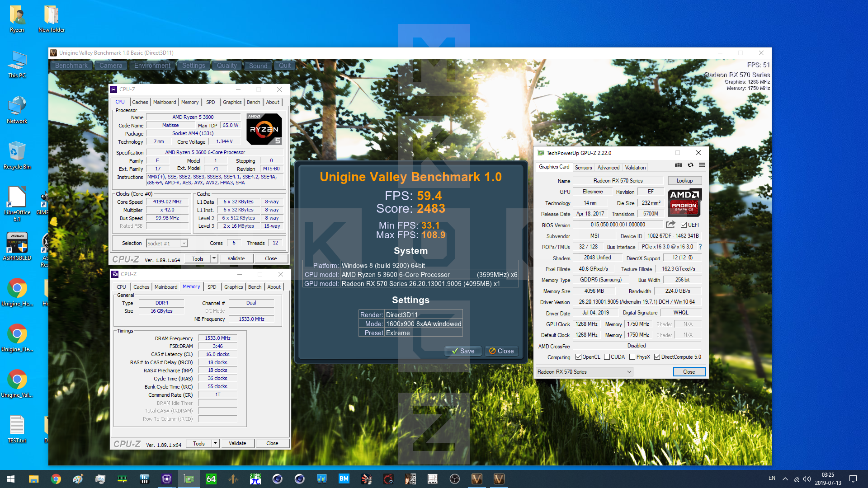This screenshot has width=868, height=488.
Task: Save the Valley Benchmark results
Action: 463,351
